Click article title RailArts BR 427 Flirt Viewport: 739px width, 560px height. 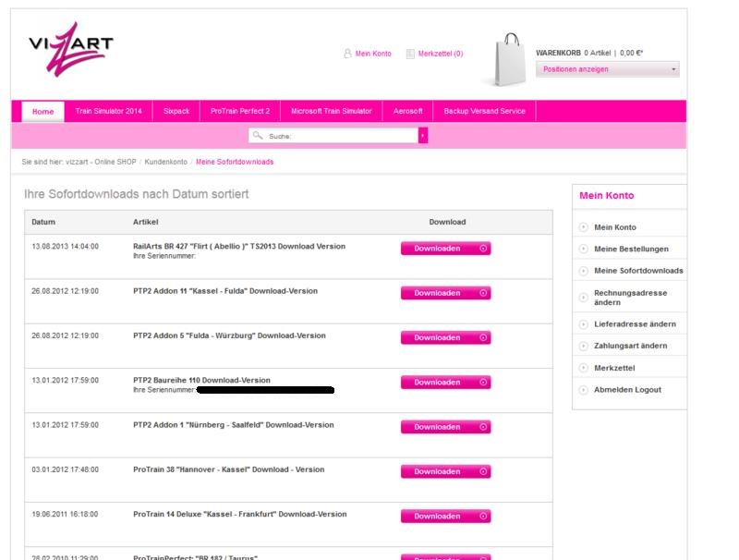[239, 246]
